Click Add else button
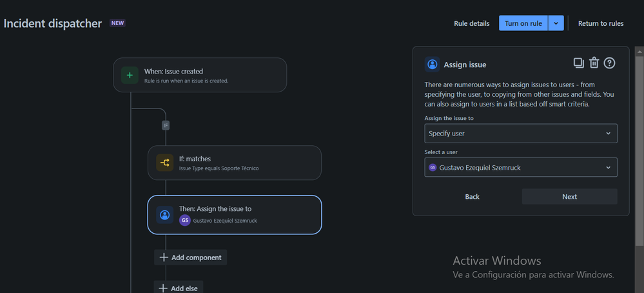Screen dimensions: 644x293 179,287
